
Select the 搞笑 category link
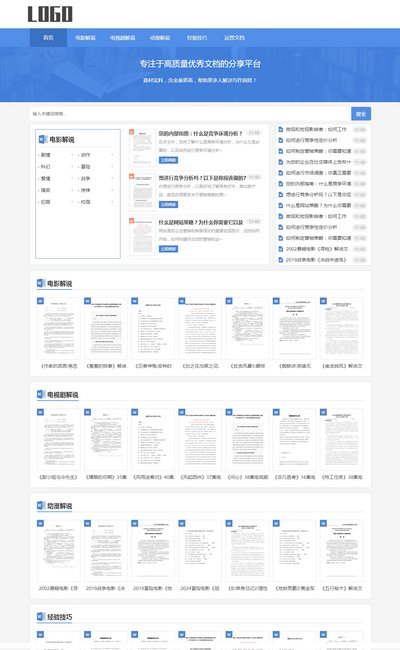(46, 190)
